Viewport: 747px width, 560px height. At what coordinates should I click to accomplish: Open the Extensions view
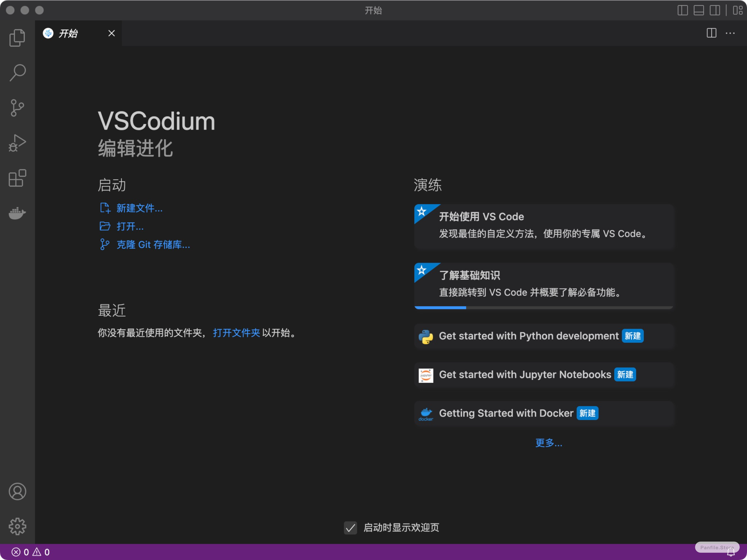coord(17,178)
